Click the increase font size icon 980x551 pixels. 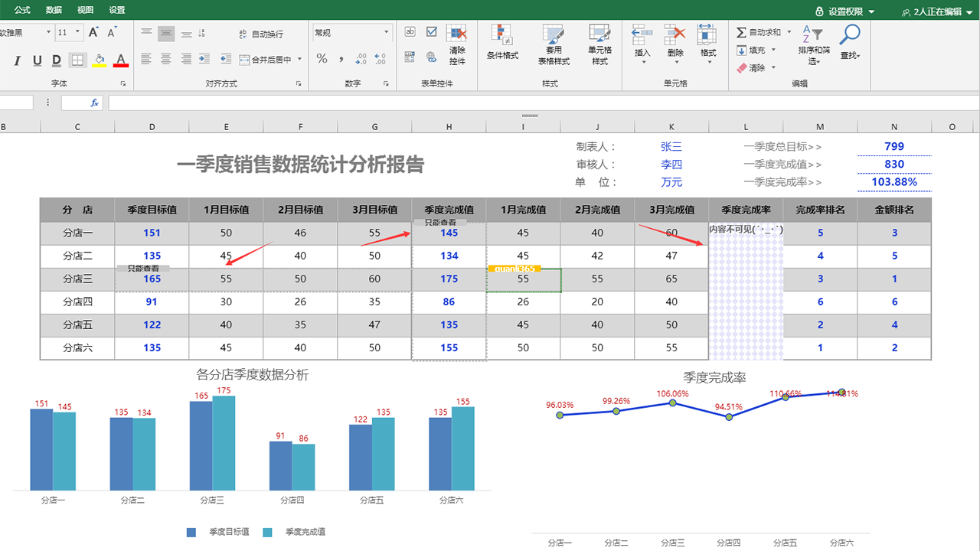[x=93, y=33]
